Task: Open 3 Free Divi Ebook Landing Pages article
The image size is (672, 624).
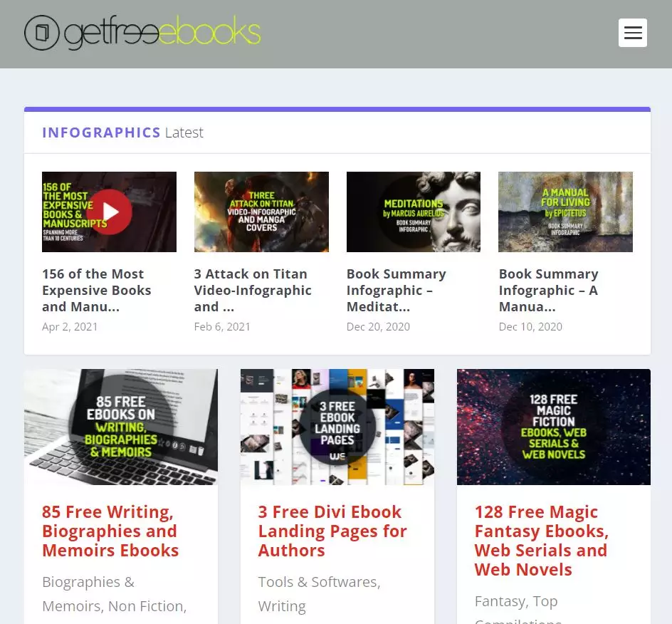Action: 332,531
